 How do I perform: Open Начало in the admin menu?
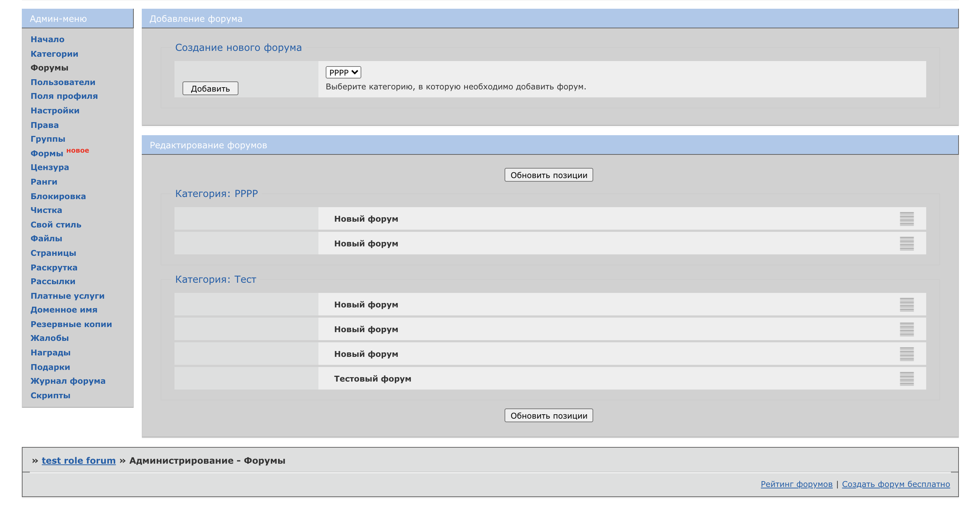(x=48, y=39)
